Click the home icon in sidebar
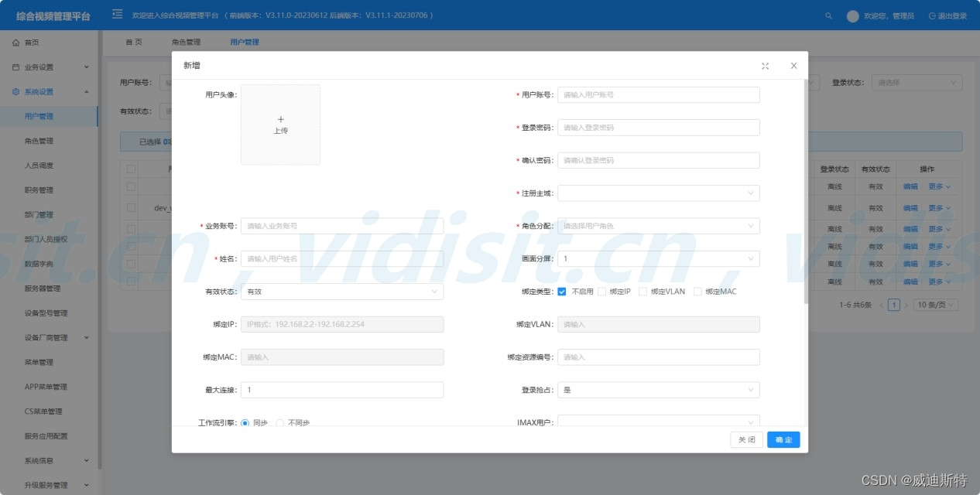980x495 pixels. (15, 43)
